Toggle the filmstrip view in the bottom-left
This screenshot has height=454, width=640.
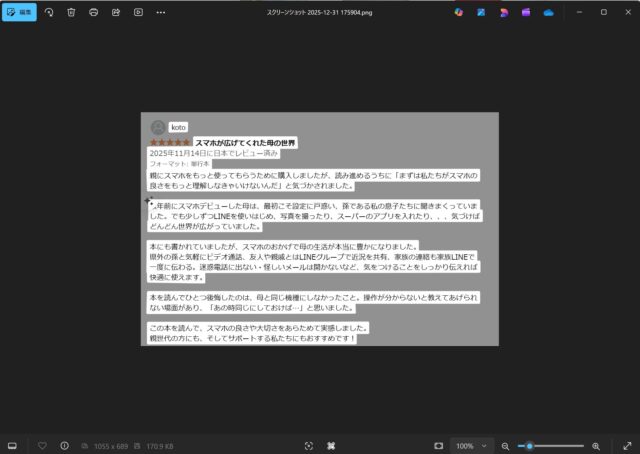[x=13, y=445]
